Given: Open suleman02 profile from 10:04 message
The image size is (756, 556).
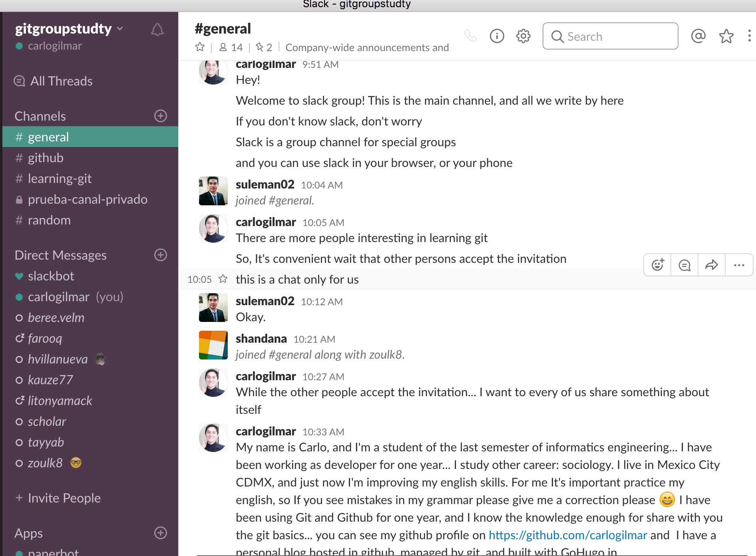Looking at the screenshot, I should point(265,185).
